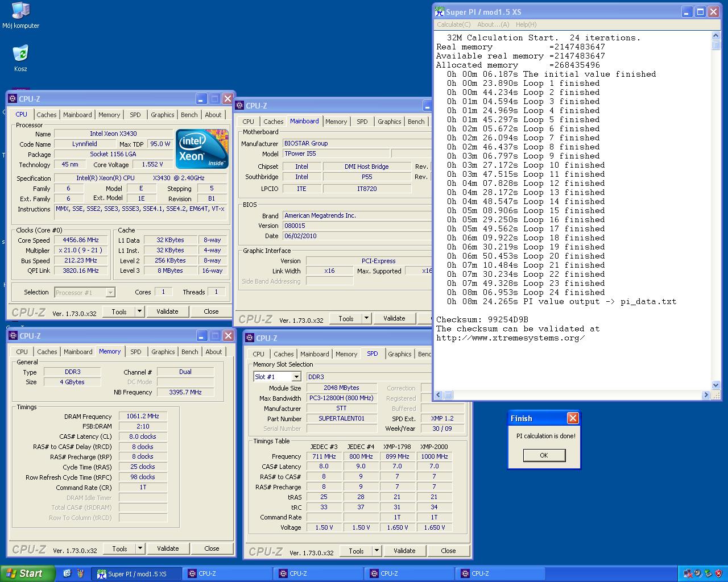Select CPU tab in CPU-Z Mainboard window
The width and height of the screenshot is (728, 582).
point(249,122)
